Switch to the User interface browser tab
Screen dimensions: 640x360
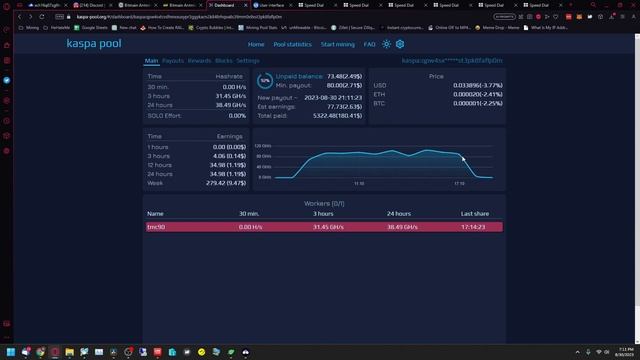pyautogui.click(x=272, y=5)
